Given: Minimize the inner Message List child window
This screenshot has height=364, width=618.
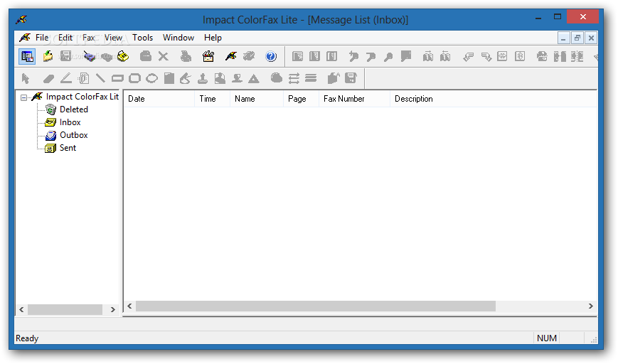Looking at the screenshot, I should [x=564, y=38].
